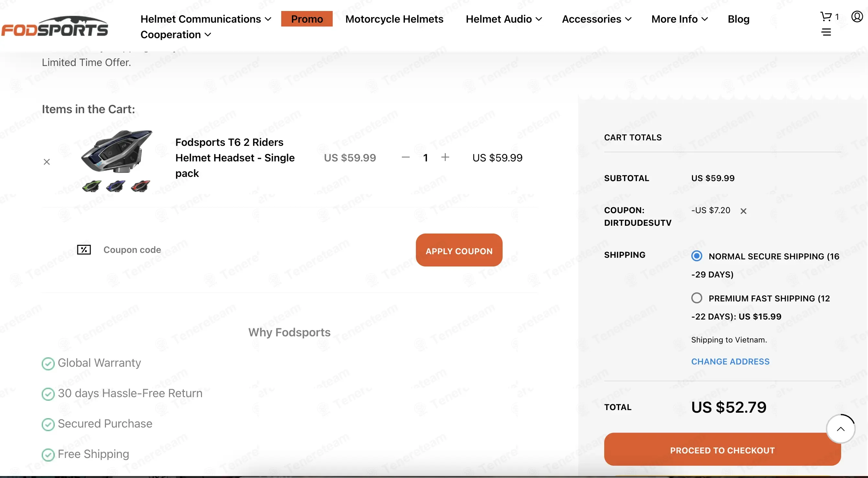Open the Blog page
868x478 pixels.
[739, 19]
